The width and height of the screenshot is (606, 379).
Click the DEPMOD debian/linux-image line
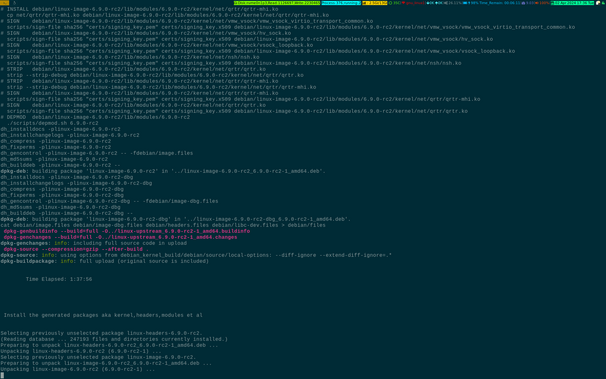95,117
